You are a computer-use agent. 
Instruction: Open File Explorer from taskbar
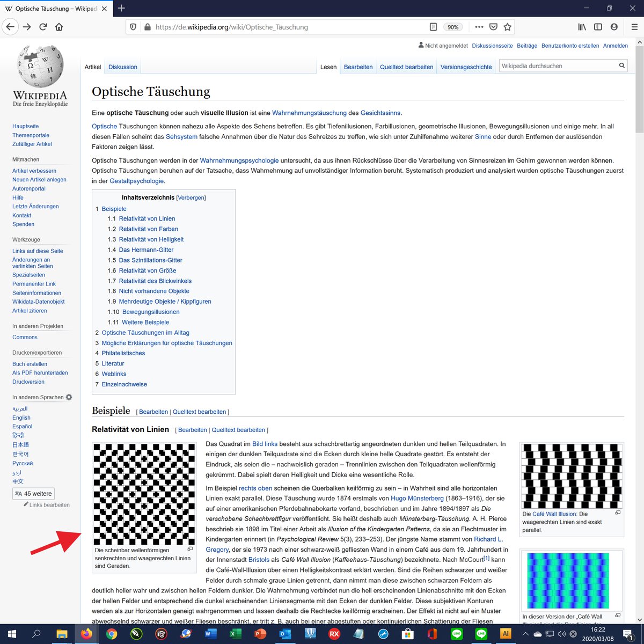tap(61, 634)
